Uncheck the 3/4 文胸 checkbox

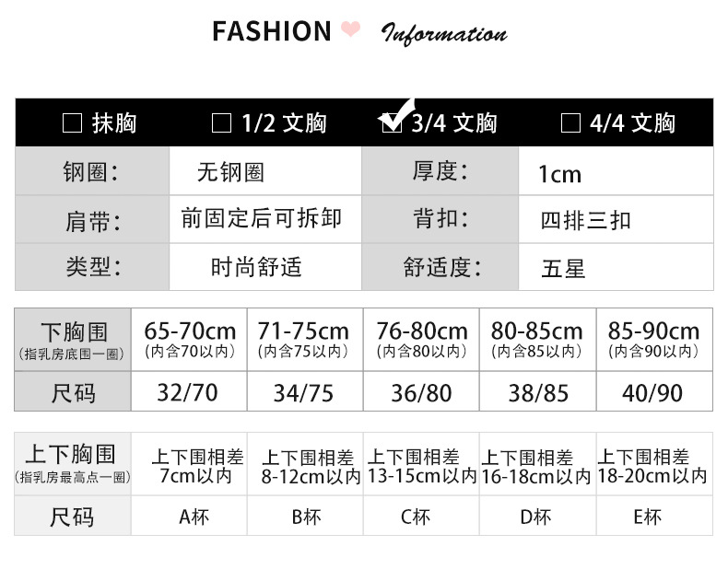pyautogui.click(x=393, y=123)
